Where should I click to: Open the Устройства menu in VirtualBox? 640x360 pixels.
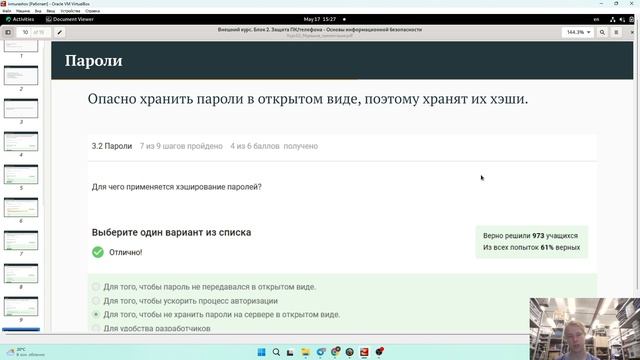tap(70, 11)
